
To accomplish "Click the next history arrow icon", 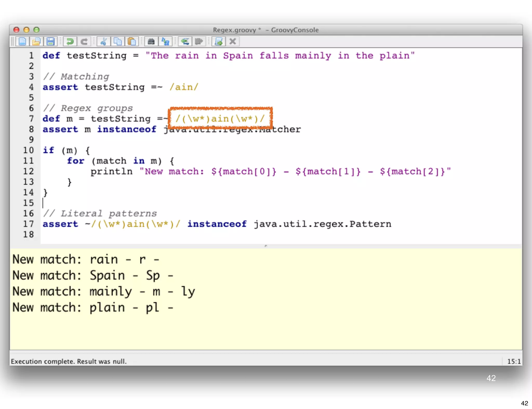I will coord(199,42).
